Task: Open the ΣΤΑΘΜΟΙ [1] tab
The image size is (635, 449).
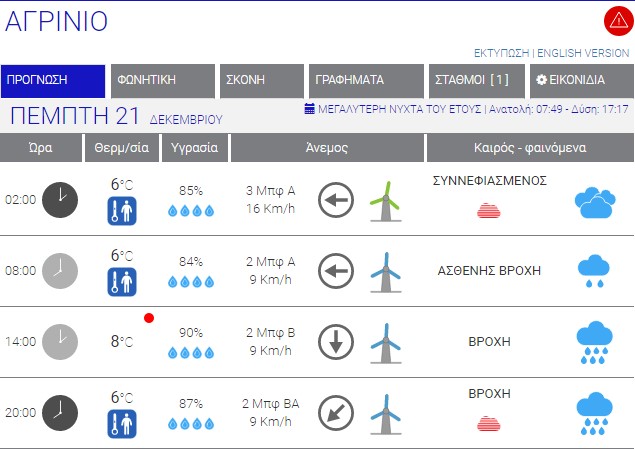Action: (474, 81)
